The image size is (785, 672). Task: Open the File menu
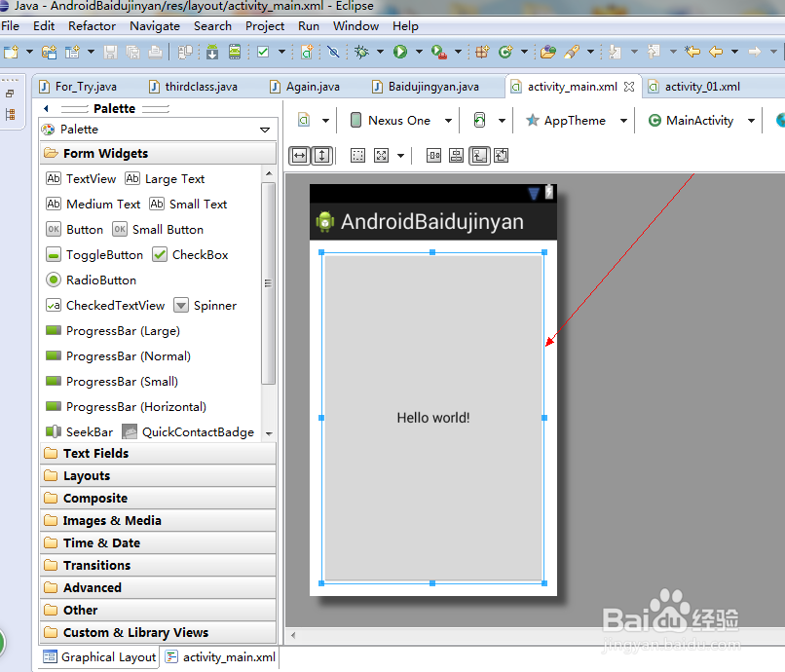pyautogui.click(x=10, y=26)
